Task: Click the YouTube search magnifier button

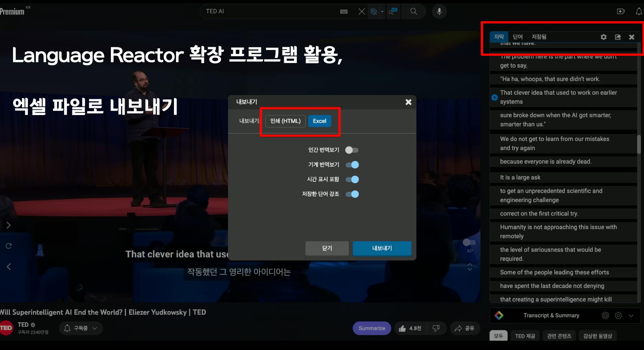Action: [x=414, y=11]
